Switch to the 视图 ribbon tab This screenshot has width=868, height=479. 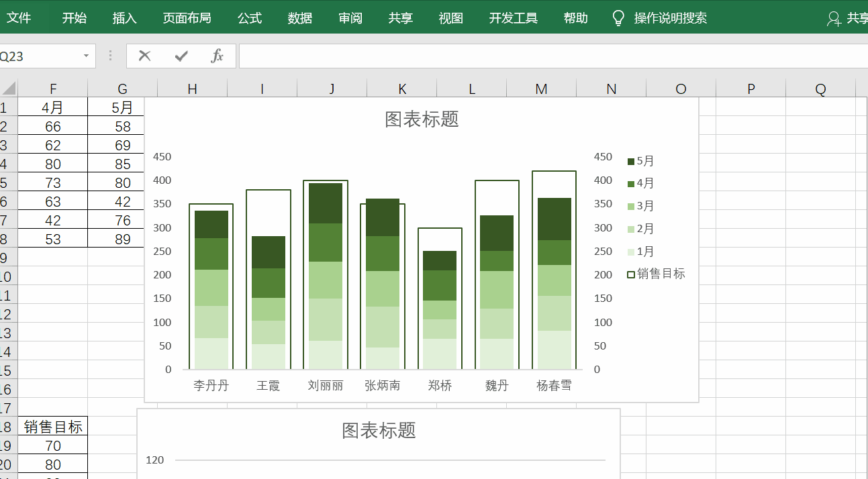pos(451,18)
